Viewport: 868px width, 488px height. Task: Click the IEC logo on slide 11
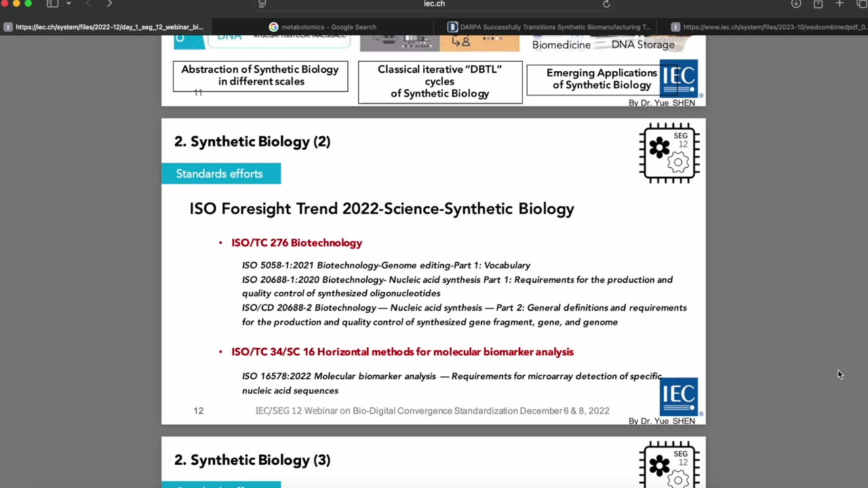(679, 79)
